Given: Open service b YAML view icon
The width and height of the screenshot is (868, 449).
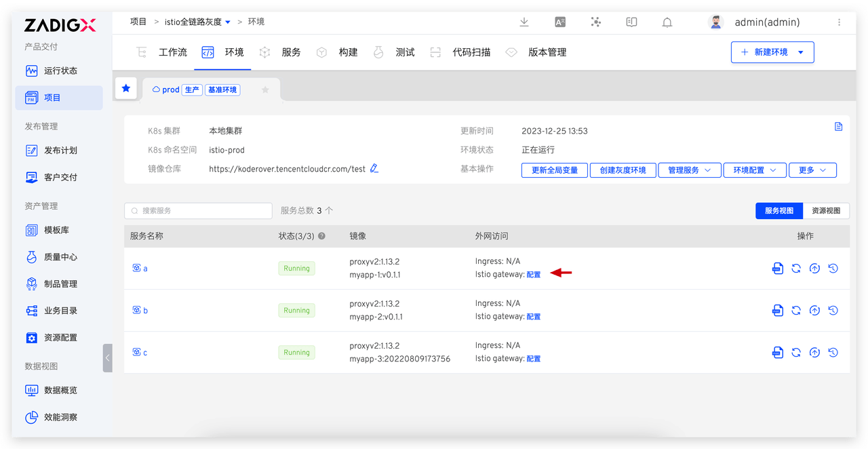Looking at the screenshot, I should [778, 311].
